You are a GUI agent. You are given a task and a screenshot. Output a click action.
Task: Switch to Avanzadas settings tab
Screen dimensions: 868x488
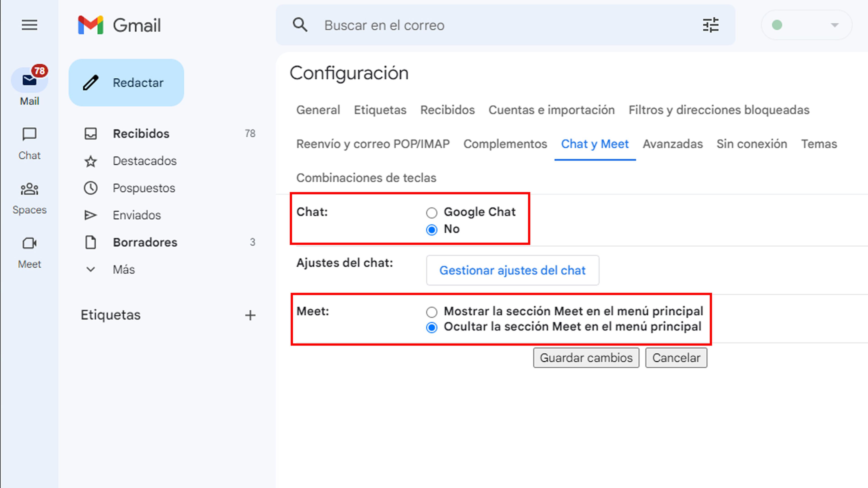(x=672, y=144)
